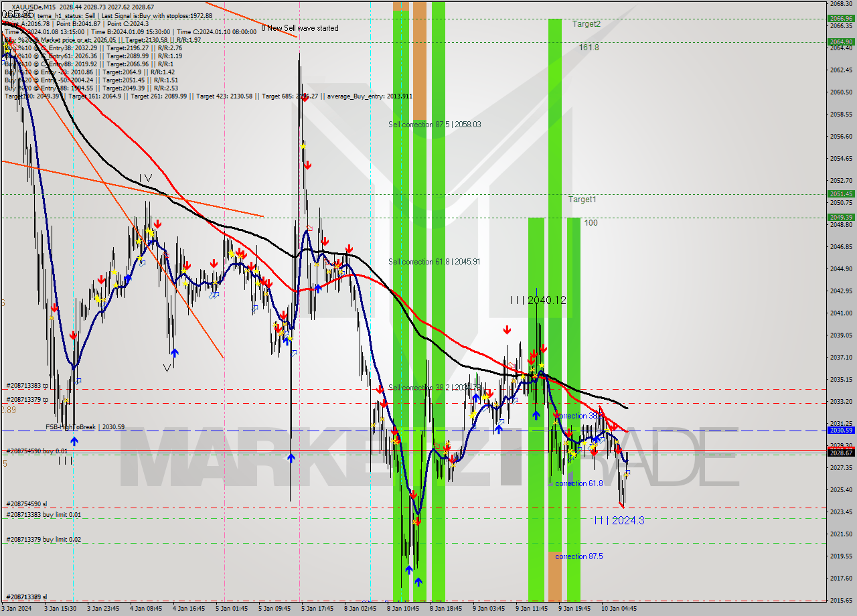This screenshot has width=857, height=616.
Task: Click the red 2028.67 current price tag
Action: [841, 453]
